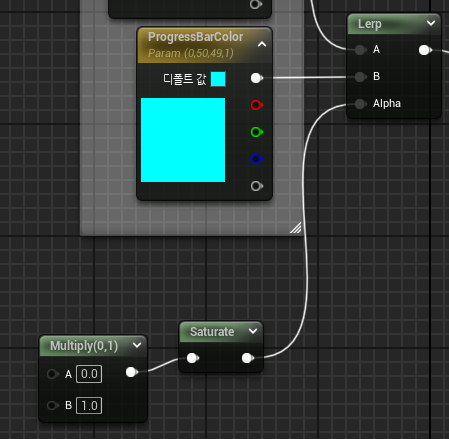Click the Lerp node output pin
This screenshot has width=449, height=439.
coord(425,50)
